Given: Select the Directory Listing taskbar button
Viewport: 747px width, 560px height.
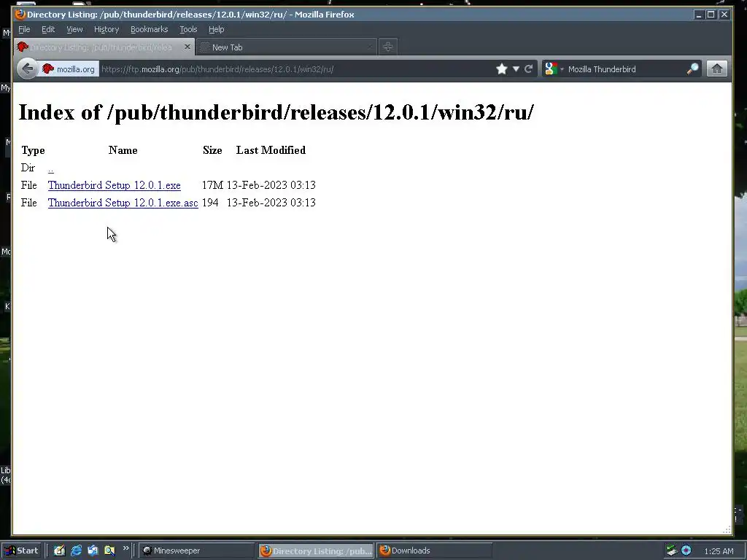Looking at the screenshot, I should tap(317, 551).
